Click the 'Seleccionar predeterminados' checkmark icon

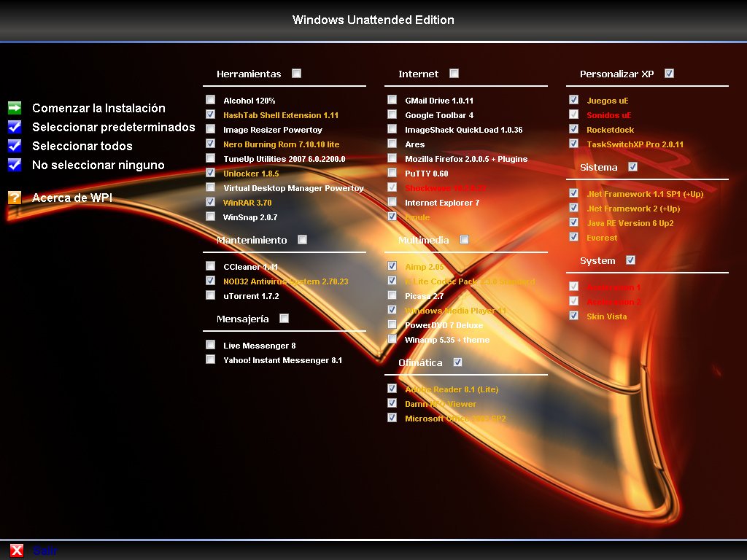pyautogui.click(x=14, y=127)
